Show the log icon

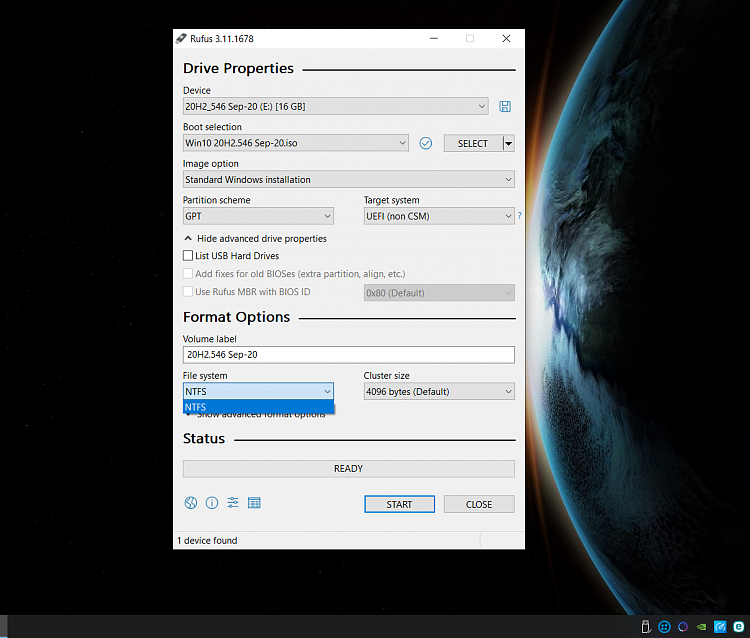(x=254, y=503)
